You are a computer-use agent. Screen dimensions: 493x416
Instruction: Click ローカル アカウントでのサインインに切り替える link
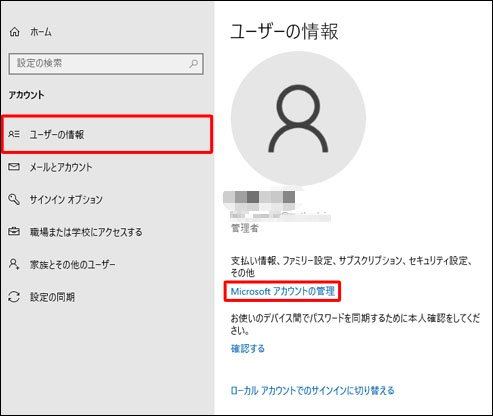[x=312, y=390]
